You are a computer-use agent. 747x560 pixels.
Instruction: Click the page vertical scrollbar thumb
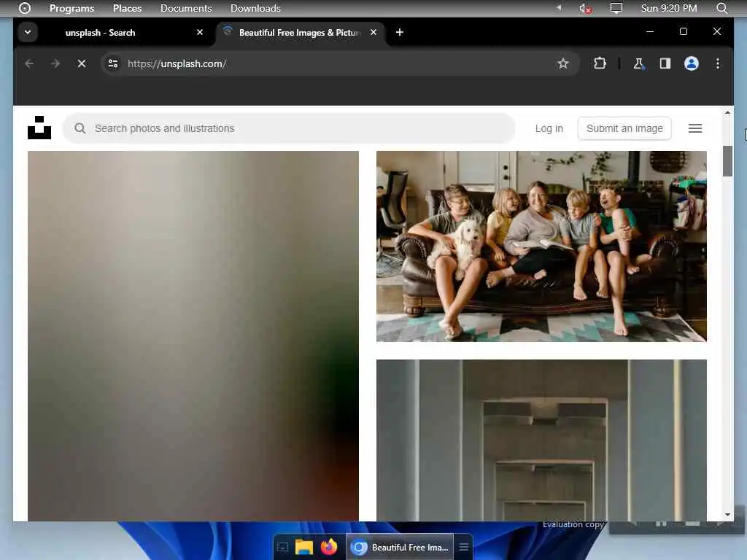727,161
